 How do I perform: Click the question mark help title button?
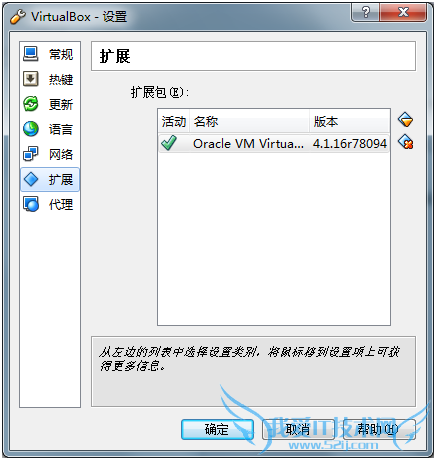[x=365, y=13]
